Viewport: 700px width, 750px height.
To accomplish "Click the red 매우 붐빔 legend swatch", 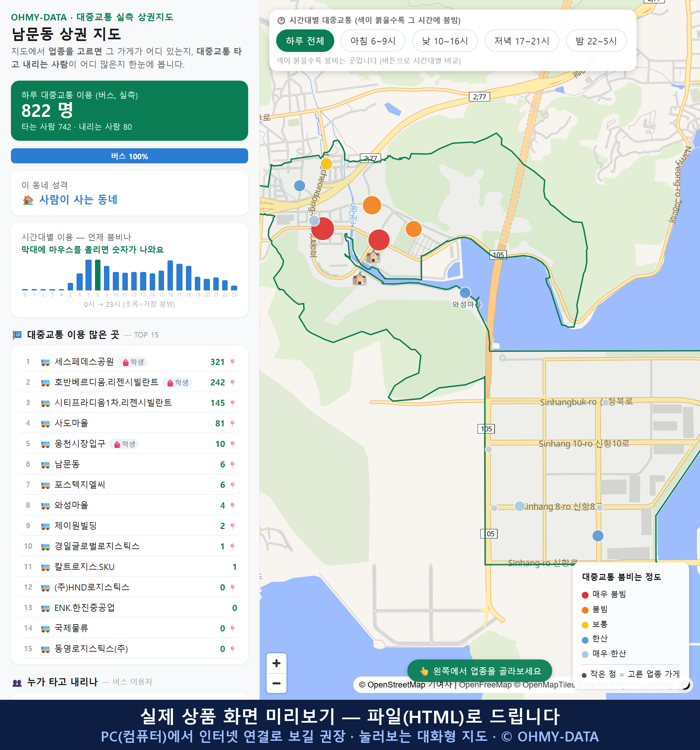I will (x=585, y=595).
